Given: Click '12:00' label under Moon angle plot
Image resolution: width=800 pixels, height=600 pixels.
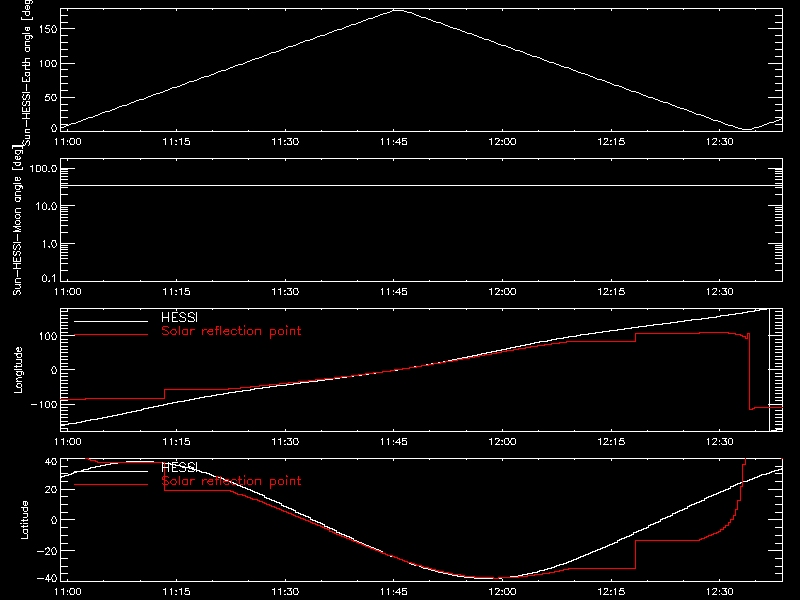Looking at the screenshot, I should pos(503,291).
